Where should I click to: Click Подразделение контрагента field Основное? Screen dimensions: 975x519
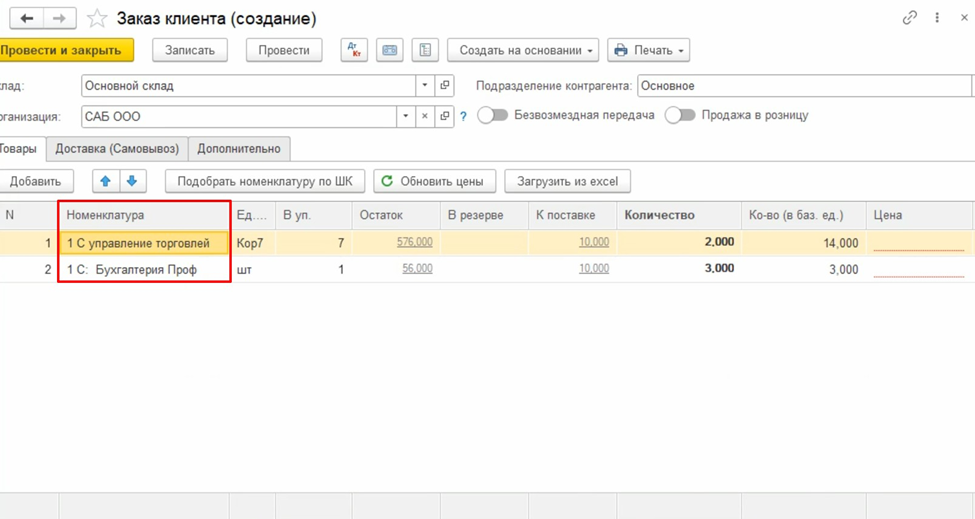tap(805, 86)
